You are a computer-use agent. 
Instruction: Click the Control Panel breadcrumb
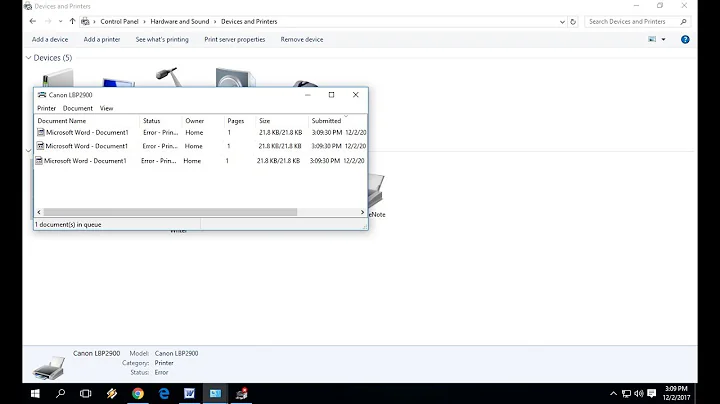pyautogui.click(x=119, y=22)
